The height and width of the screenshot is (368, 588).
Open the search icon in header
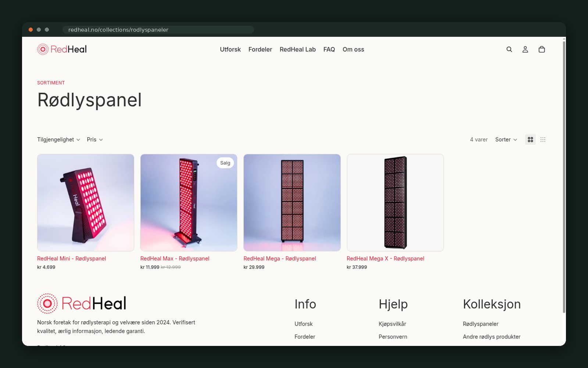(x=509, y=49)
